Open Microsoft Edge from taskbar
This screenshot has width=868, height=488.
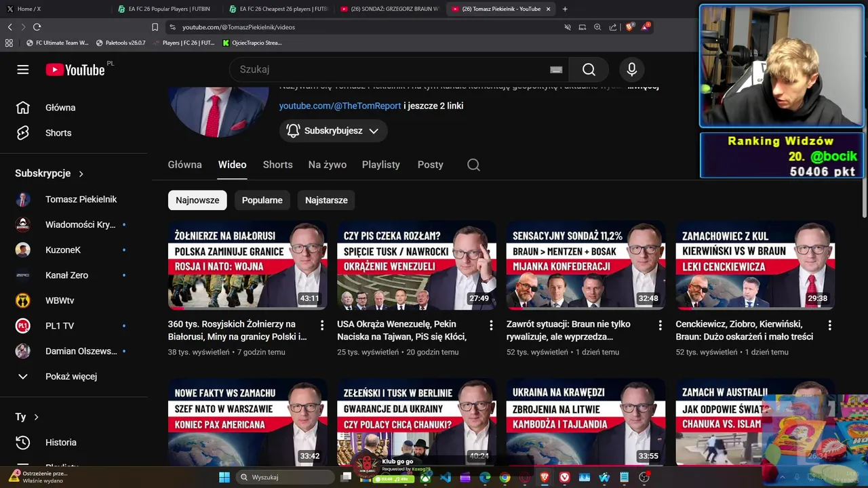click(485, 477)
